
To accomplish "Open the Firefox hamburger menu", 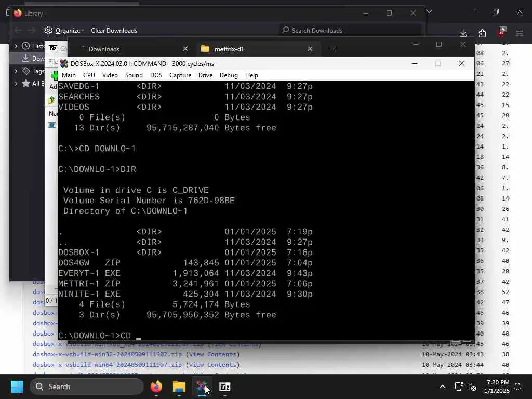I will tap(520, 33).
